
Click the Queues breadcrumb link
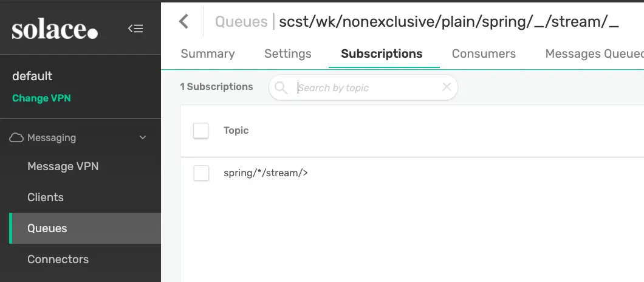[241, 22]
